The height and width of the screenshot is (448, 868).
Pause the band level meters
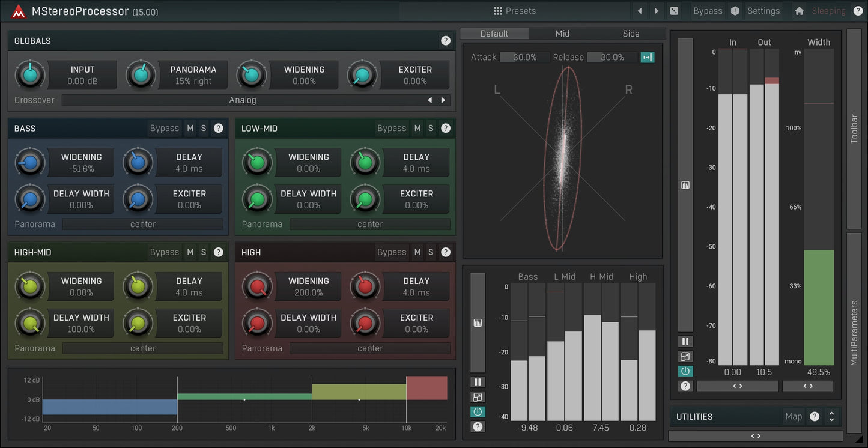[x=478, y=381]
